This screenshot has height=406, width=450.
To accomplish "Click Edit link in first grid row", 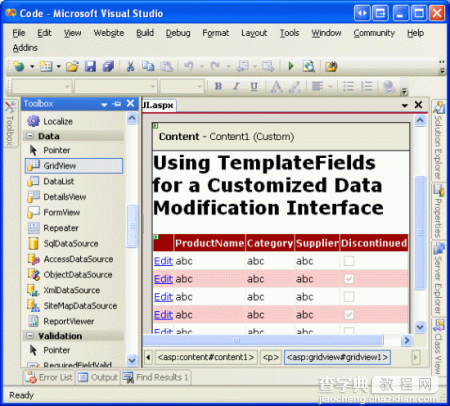I will [163, 261].
